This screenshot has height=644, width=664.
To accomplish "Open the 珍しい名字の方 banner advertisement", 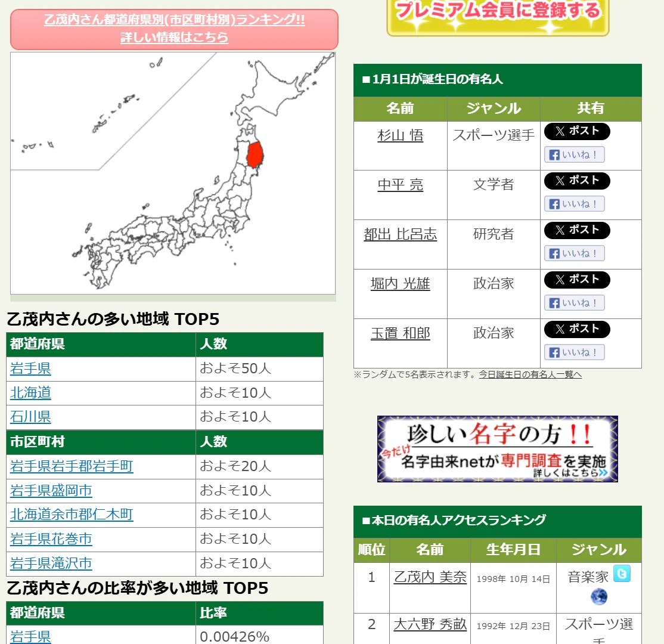I will pos(498,449).
